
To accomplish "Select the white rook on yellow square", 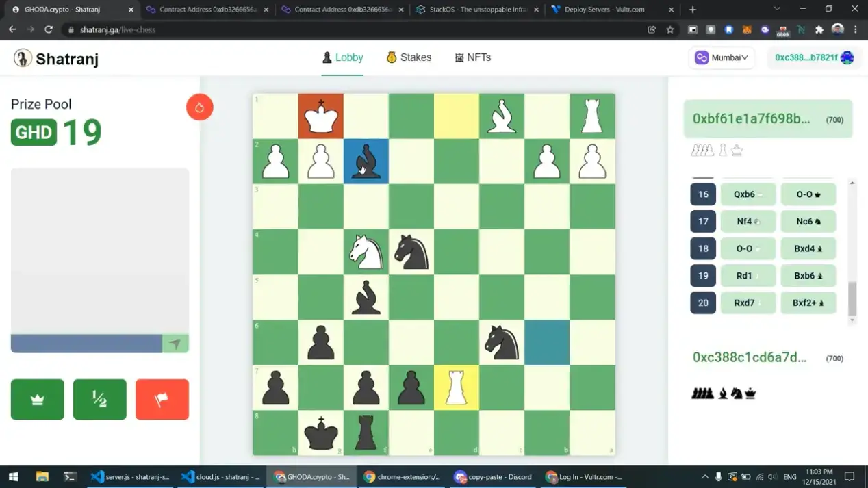I will (x=456, y=387).
